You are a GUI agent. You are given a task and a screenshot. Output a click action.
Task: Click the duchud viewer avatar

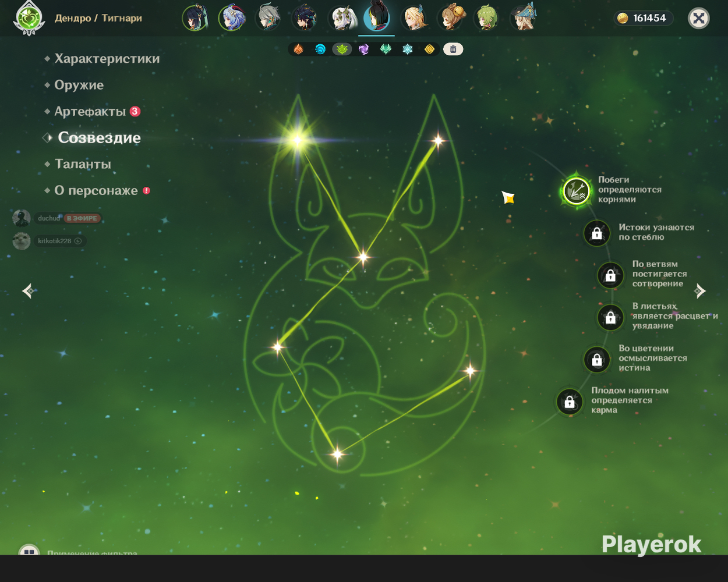click(x=22, y=218)
